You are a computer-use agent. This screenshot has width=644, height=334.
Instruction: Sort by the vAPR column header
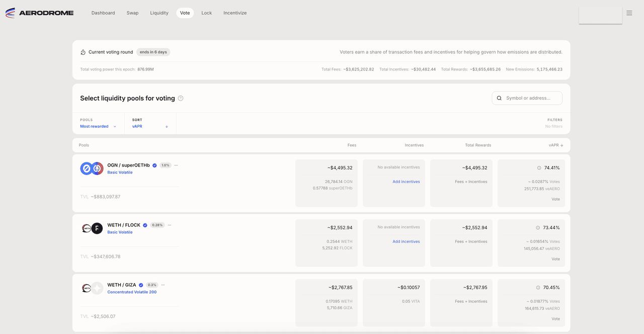click(x=556, y=145)
